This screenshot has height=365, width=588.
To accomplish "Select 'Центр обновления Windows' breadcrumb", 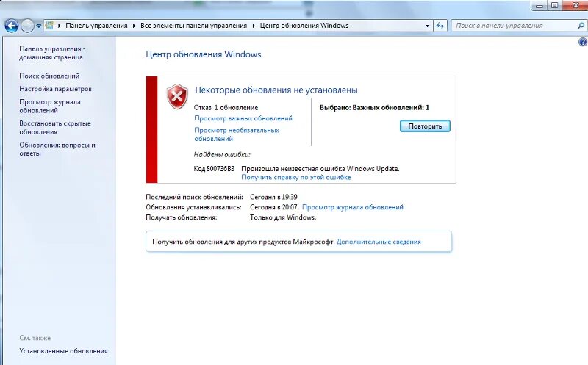I will click(x=304, y=26).
